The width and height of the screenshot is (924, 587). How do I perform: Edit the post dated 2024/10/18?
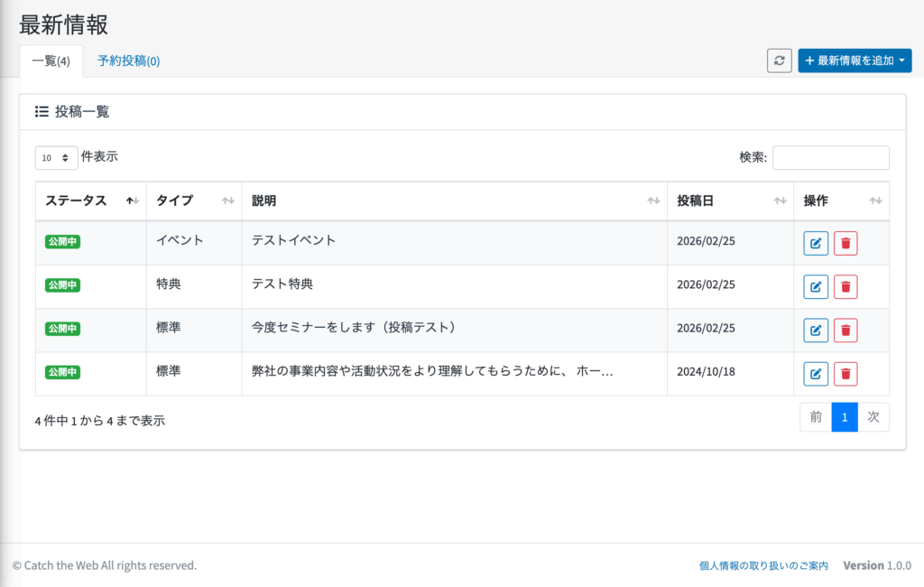tap(816, 374)
